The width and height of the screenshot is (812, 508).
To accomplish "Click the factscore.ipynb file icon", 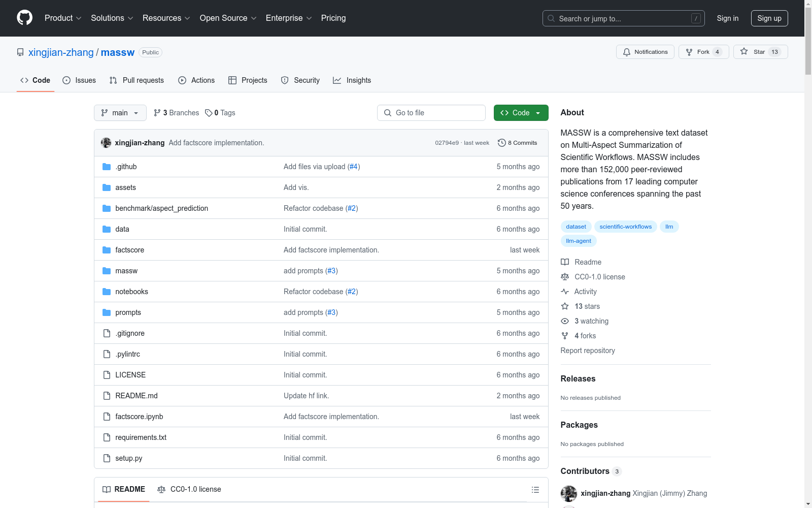I will pos(107,417).
